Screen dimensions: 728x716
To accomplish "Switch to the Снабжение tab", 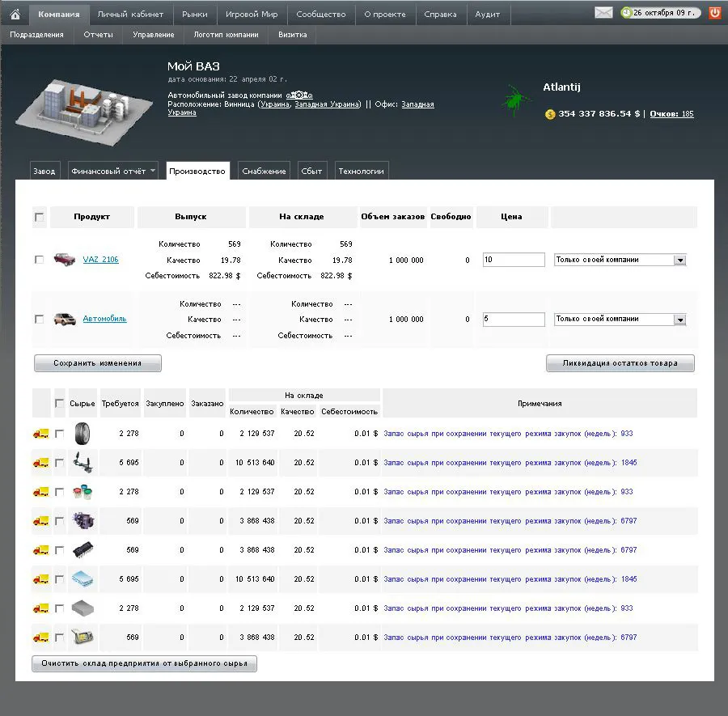I will click(264, 171).
